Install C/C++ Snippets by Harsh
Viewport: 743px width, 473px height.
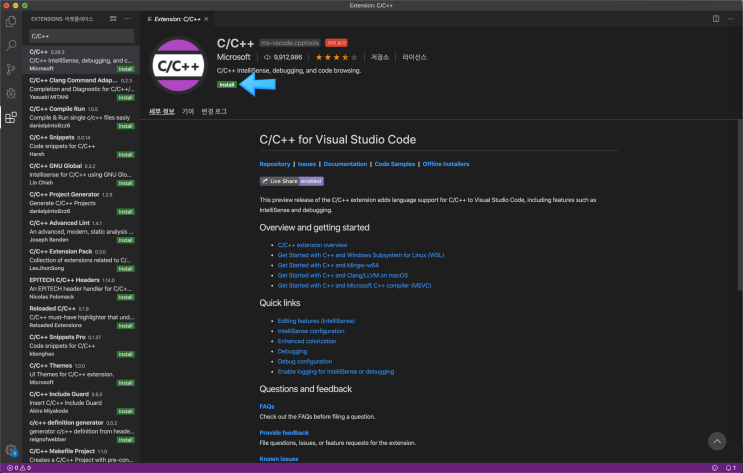tap(126, 155)
